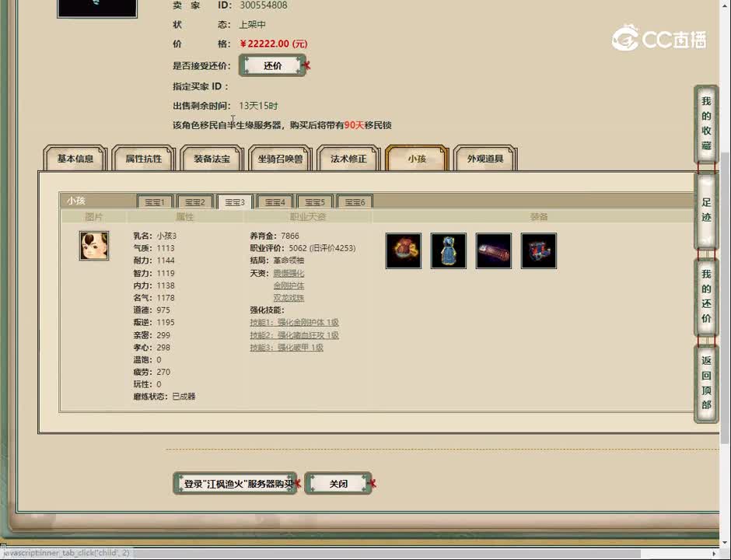Switch to the 属性抗性 tab
The height and width of the screenshot is (560, 731).
144,159
